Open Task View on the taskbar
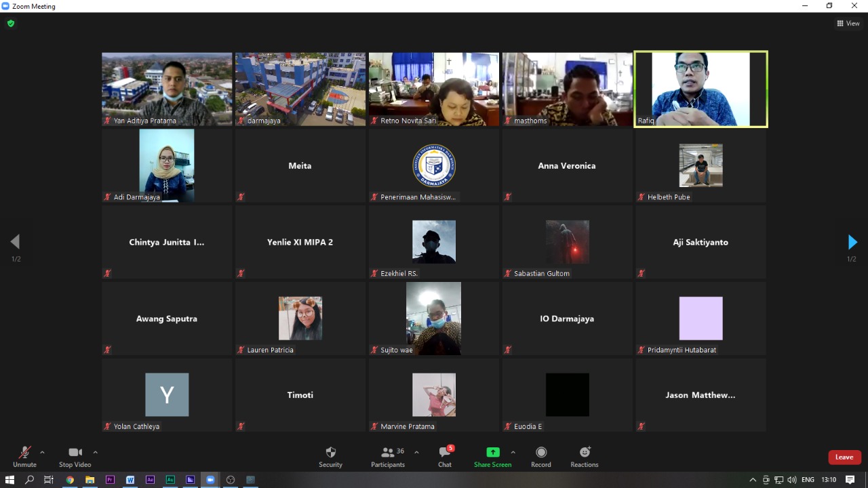 tap(49, 480)
